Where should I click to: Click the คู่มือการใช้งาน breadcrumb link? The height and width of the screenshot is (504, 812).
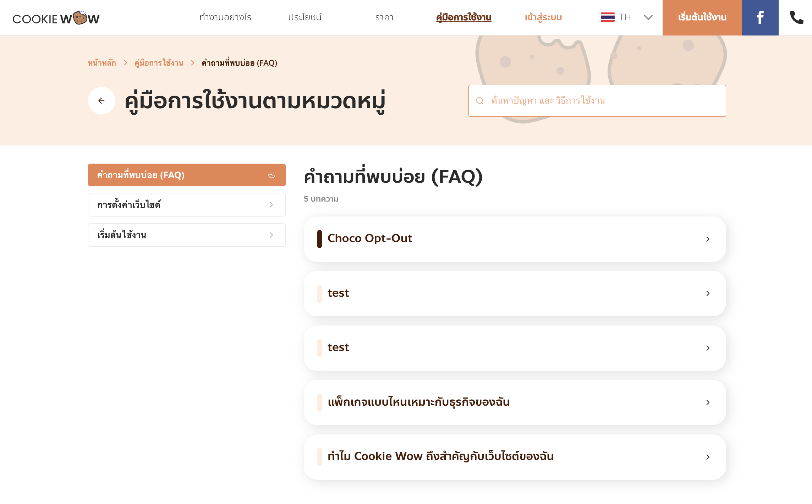coord(159,63)
